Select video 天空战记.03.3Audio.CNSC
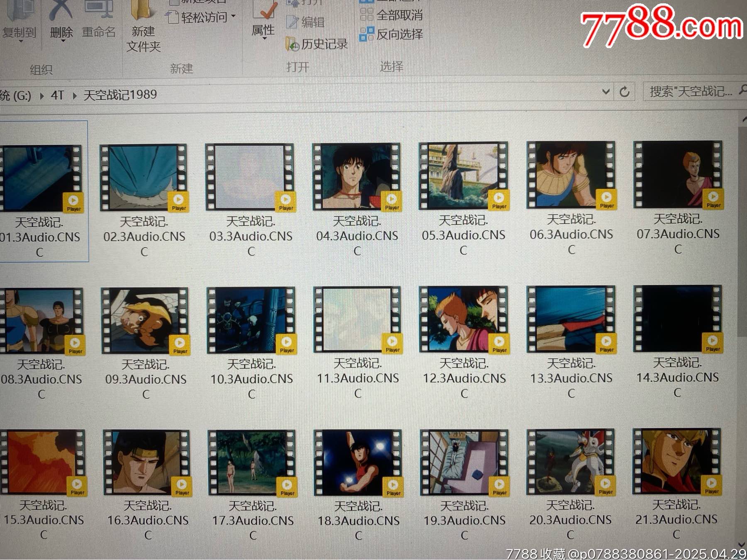Viewport: 747px width, 560px height. coord(251,200)
